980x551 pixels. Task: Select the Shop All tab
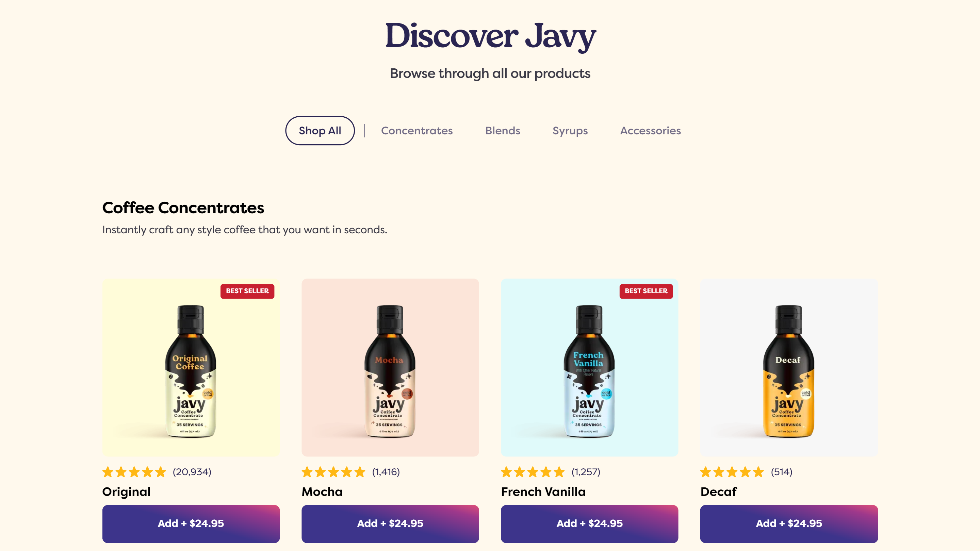click(320, 130)
